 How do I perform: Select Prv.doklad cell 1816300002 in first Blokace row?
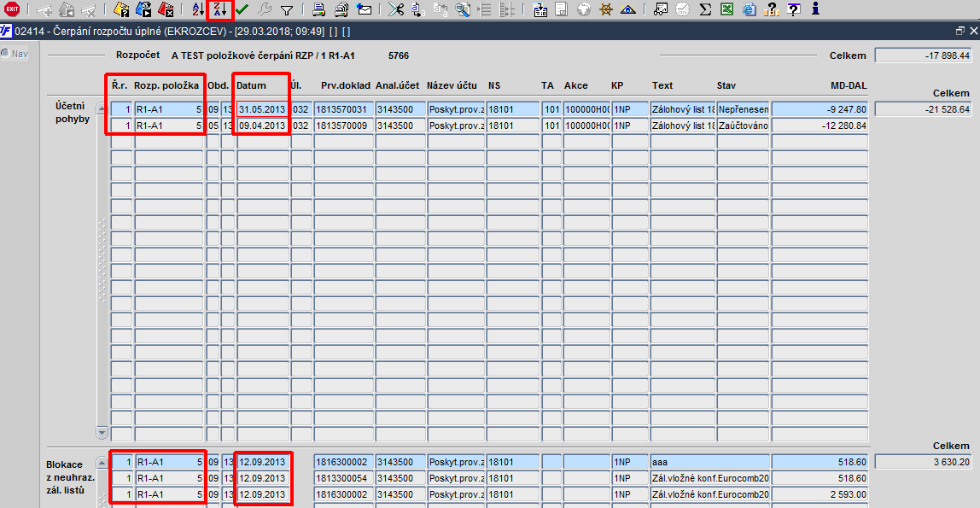coord(344,463)
